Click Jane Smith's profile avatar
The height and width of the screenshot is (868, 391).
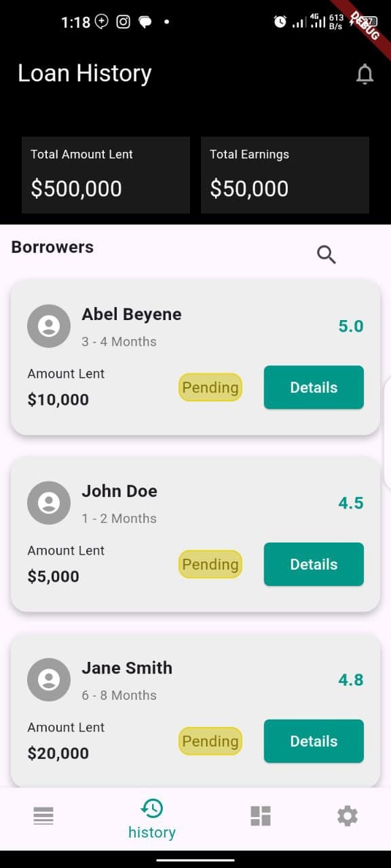(49, 679)
